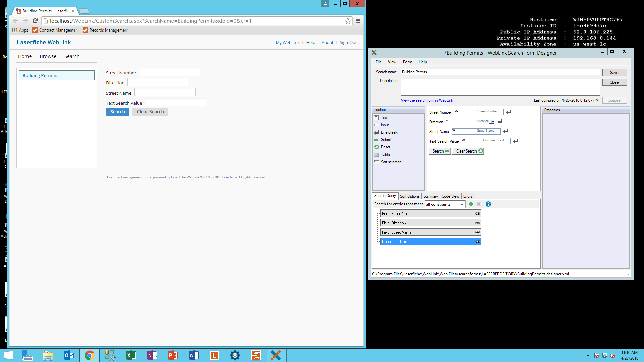Open View the search form in WebLink link

(x=427, y=100)
